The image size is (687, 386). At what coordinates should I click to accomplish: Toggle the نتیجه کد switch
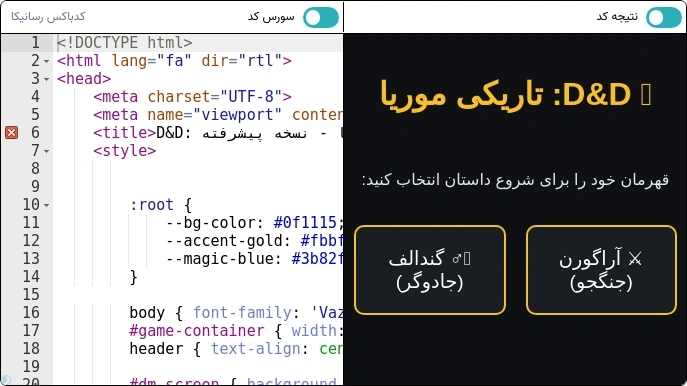click(x=664, y=18)
